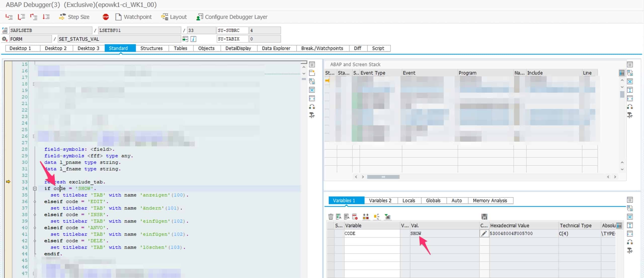Open Configure Debugger Layer

(232, 17)
